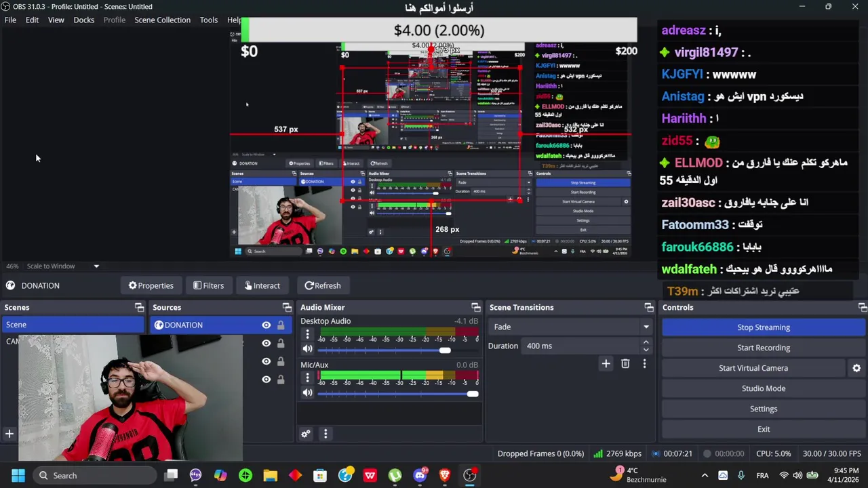Open Microsoft Store from the taskbar
The height and width of the screenshot is (488, 868).
320,476
